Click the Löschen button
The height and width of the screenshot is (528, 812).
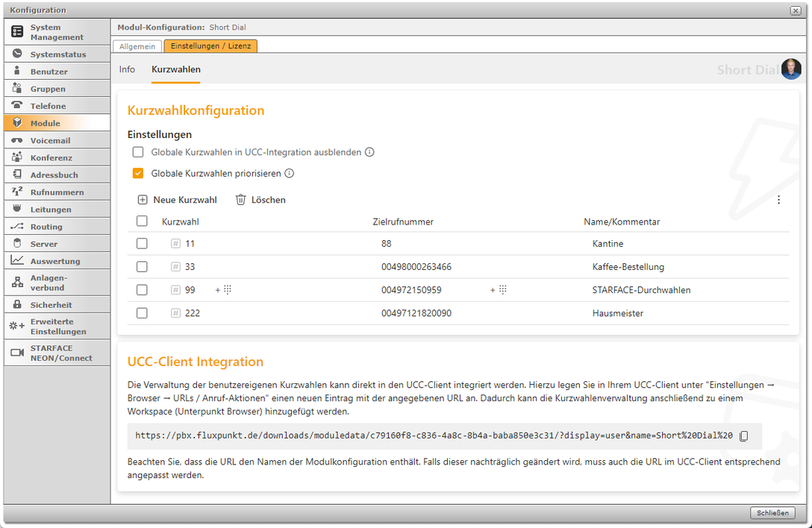[x=260, y=200]
